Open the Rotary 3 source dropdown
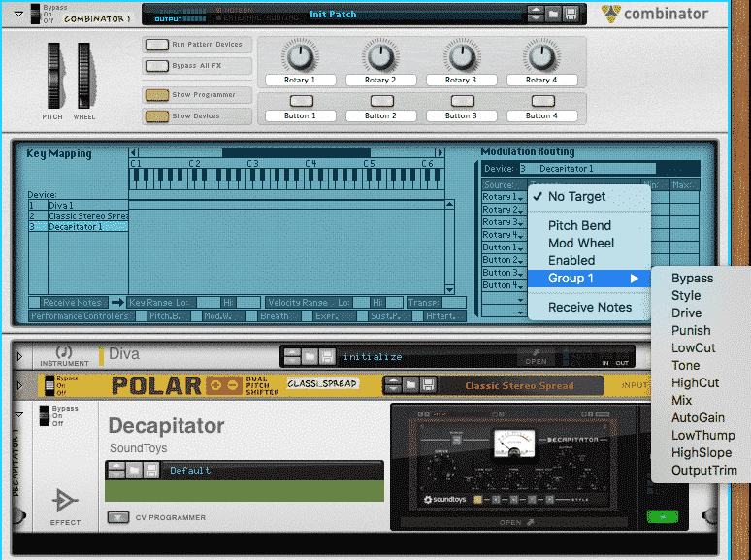751x560 pixels. pyautogui.click(x=503, y=222)
